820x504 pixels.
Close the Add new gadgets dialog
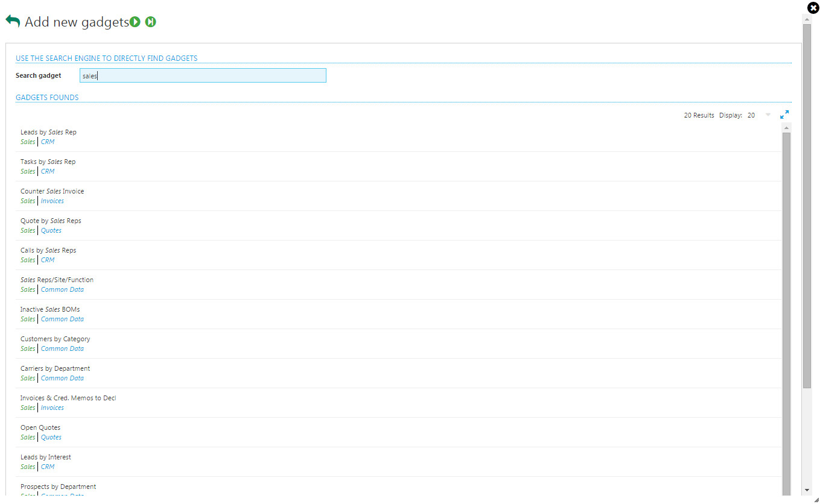[812, 7]
